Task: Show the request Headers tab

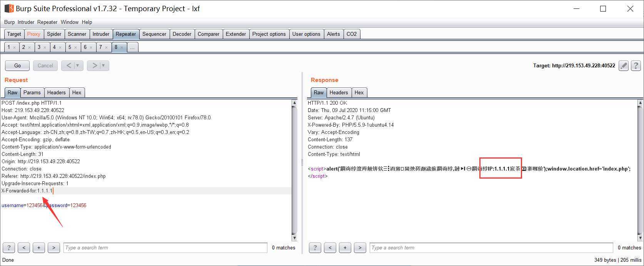Action: pos(57,92)
